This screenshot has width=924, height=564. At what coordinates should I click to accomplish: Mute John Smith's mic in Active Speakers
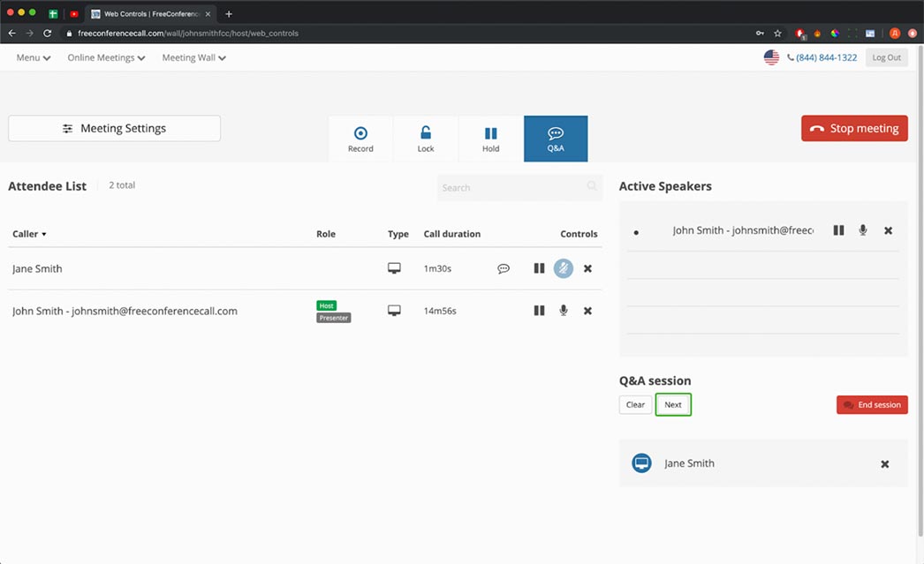click(x=863, y=230)
